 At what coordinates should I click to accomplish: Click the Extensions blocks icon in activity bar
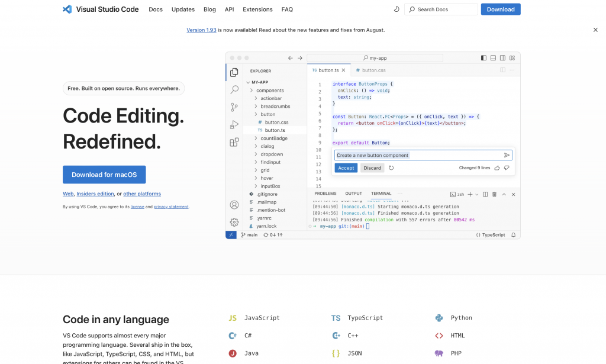(x=234, y=142)
